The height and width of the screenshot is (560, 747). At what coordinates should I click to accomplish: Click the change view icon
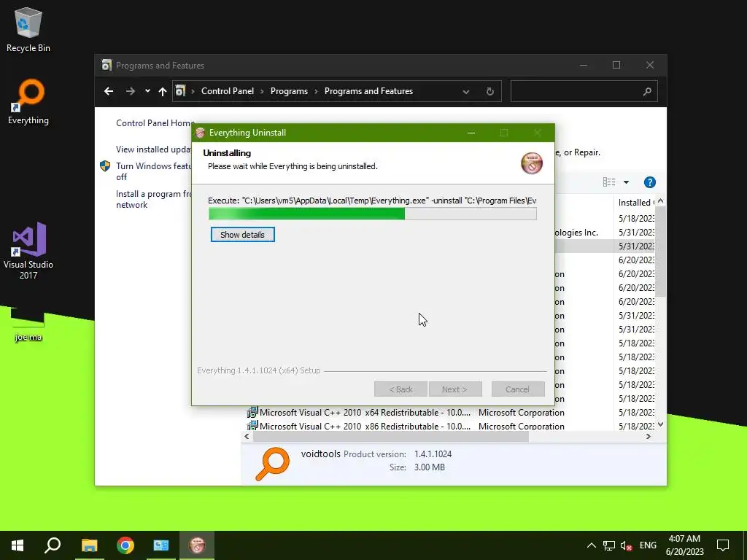pyautogui.click(x=609, y=182)
